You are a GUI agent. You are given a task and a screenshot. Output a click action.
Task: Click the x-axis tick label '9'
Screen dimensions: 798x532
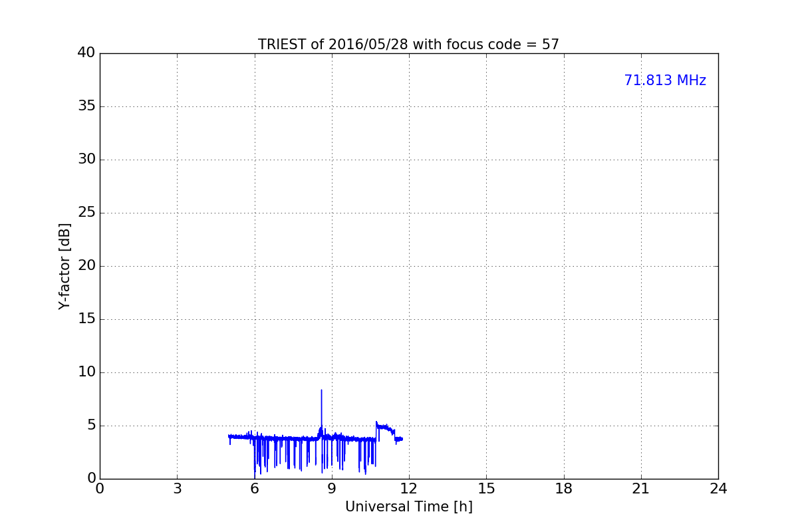click(x=332, y=489)
